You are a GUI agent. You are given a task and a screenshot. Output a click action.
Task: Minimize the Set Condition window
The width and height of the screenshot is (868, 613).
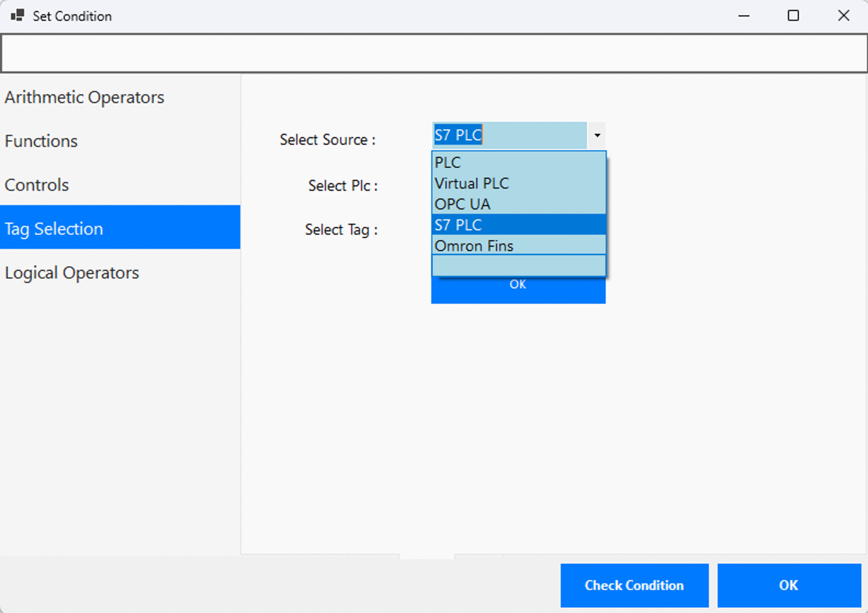pyautogui.click(x=743, y=16)
